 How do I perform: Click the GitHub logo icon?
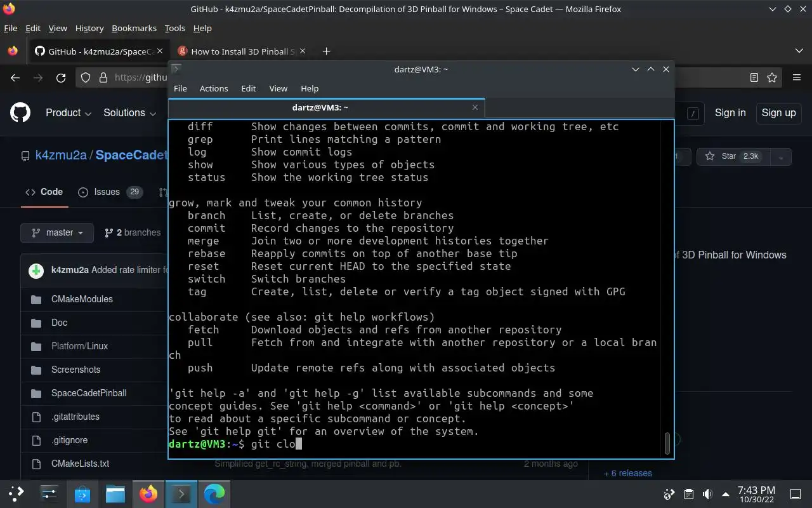(x=20, y=113)
